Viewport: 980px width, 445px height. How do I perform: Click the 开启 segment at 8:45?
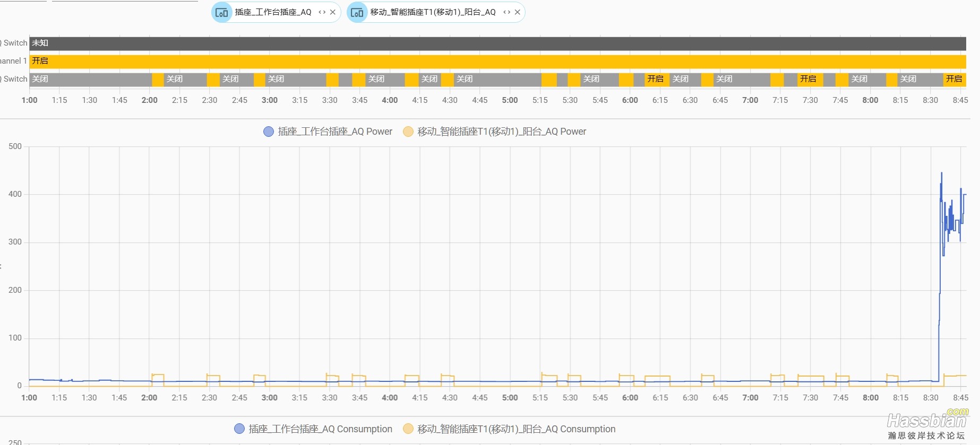click(955, 80)
